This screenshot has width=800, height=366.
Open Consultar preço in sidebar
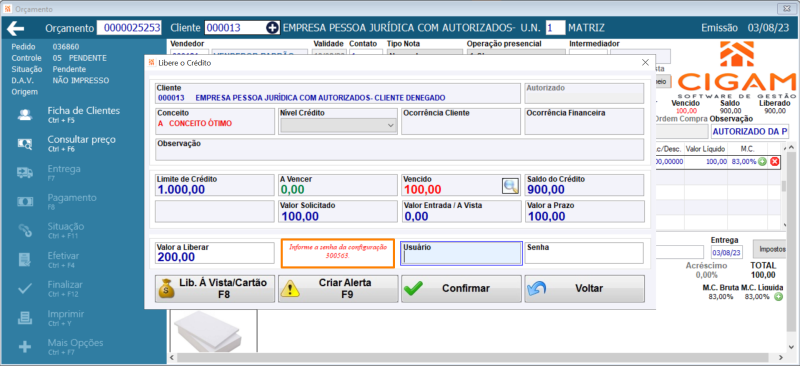pos(82,143)
